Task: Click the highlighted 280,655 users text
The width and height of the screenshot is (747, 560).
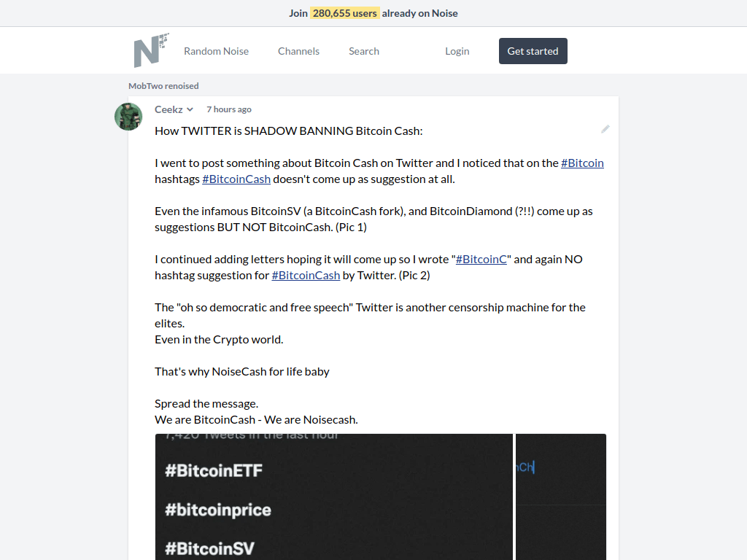Action: click(x=345, y=13)
